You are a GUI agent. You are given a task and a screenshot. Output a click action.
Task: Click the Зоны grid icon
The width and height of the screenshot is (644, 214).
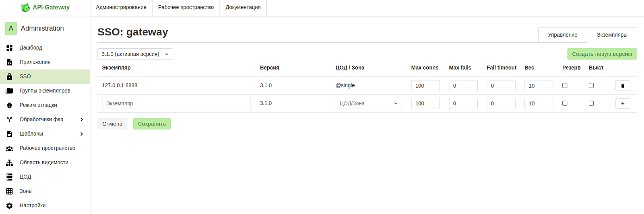point(10,191)
